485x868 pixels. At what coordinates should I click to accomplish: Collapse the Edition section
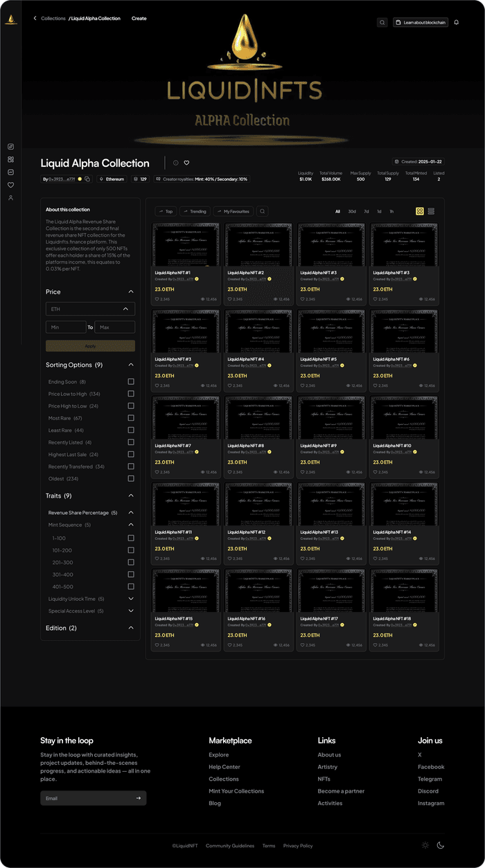point(131,628)
